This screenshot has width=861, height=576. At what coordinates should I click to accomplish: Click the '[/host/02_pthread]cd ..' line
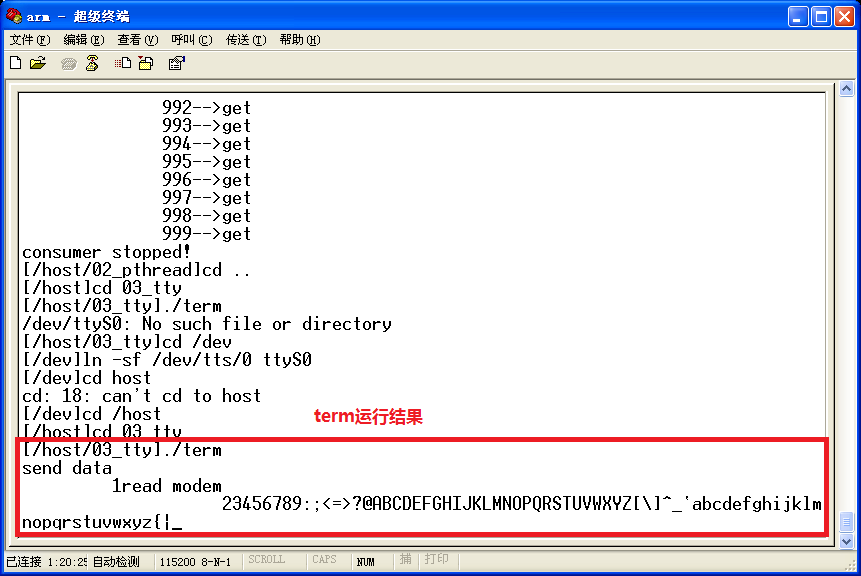click(136, 270)
